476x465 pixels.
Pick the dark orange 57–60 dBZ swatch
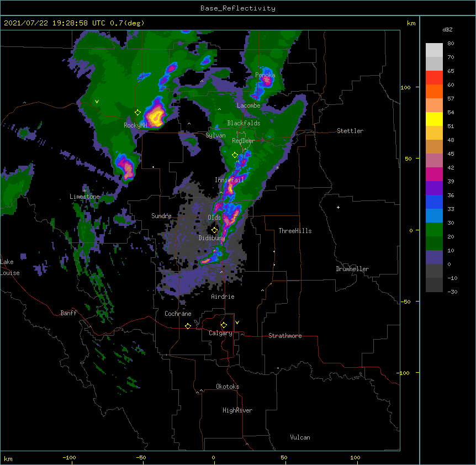434,91
